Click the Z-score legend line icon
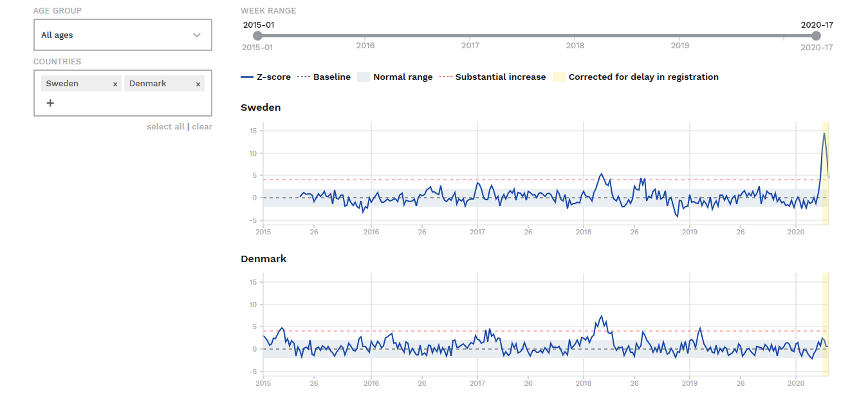The height and width of the screenshot is (407, 868). coord(246,77)
